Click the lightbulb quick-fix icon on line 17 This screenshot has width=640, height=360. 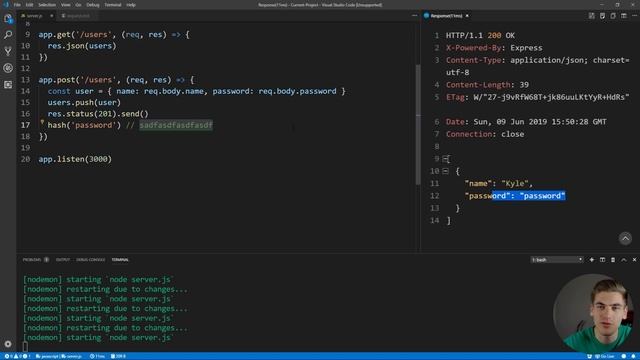point(42,122)
